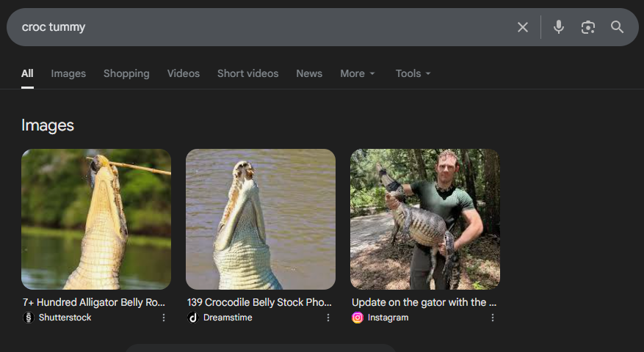Go to the Videos tab

coord(183,73)
